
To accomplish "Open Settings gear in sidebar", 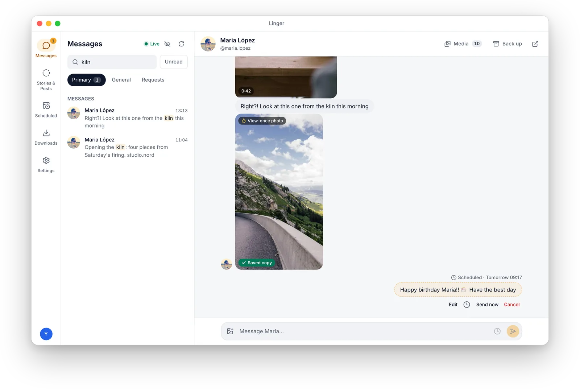I will click(x=46, y=165).
